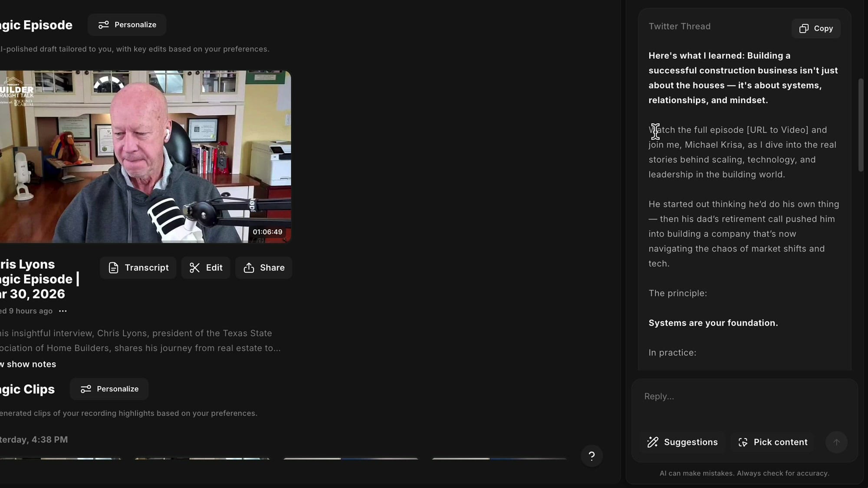Personalize the Magic Episode draft
This screenshot has height=488, width=868.
(127, 25)
